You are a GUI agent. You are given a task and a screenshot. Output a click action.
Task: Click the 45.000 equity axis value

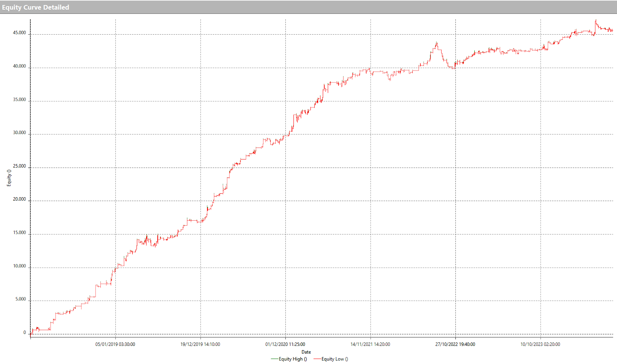[x=19, y=33]
